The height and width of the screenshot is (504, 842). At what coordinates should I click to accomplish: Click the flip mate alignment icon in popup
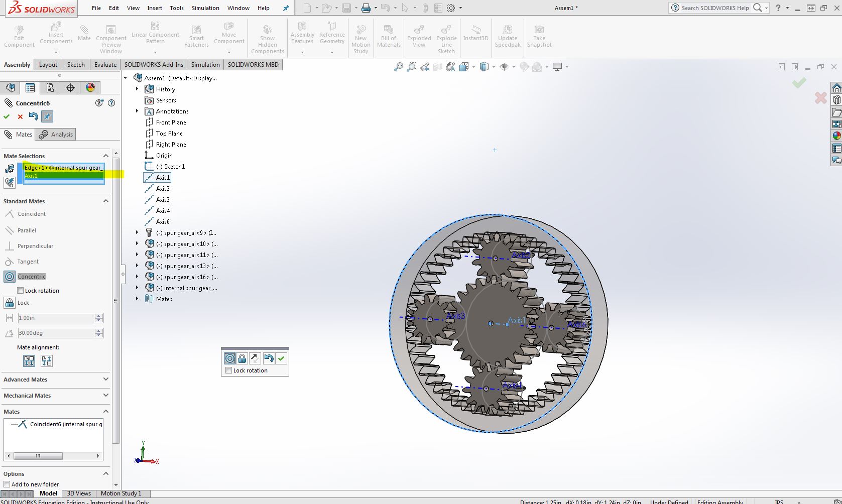pyautogui.click(x=255, y=358)
